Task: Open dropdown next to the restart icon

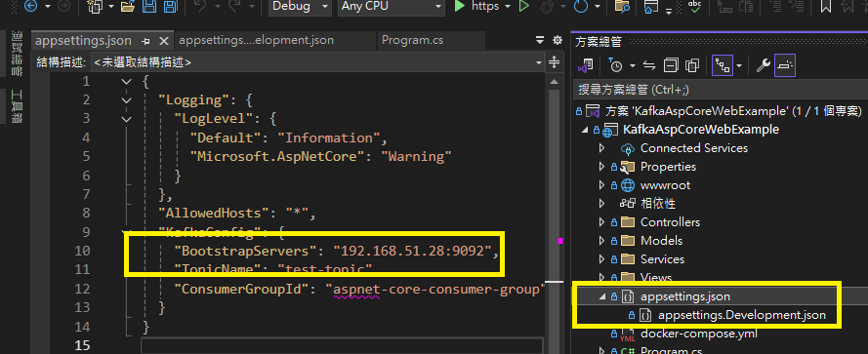Action: click(x=597, y=7)
